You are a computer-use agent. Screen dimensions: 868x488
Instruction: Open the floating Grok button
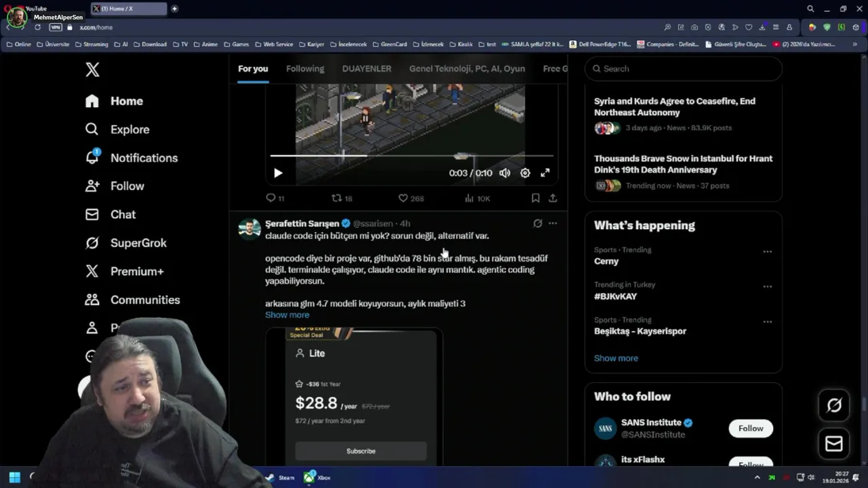[x=834, y=405]
